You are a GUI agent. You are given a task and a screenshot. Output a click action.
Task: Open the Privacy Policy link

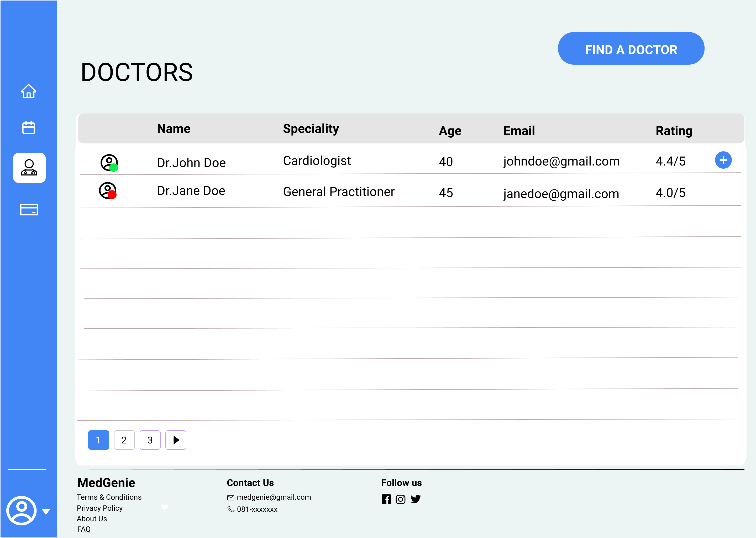pyautogui.click(x=100, y=508)
